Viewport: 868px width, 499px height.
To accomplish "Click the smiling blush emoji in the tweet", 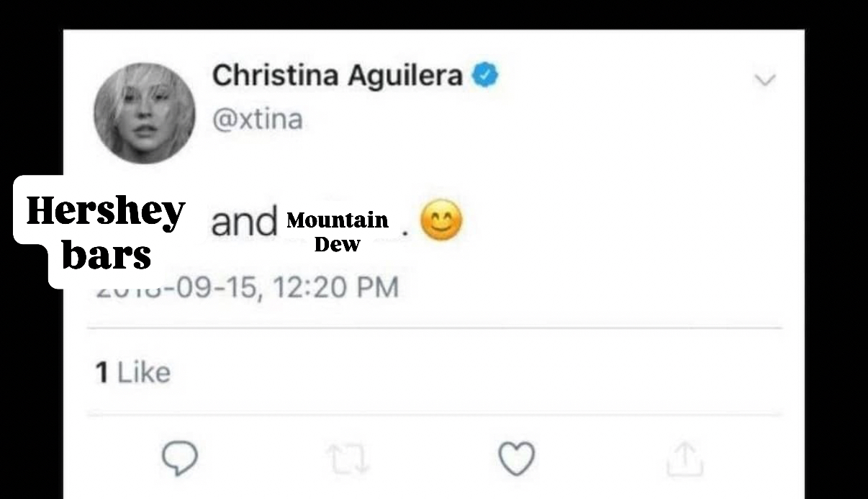I will click(441, 222).
